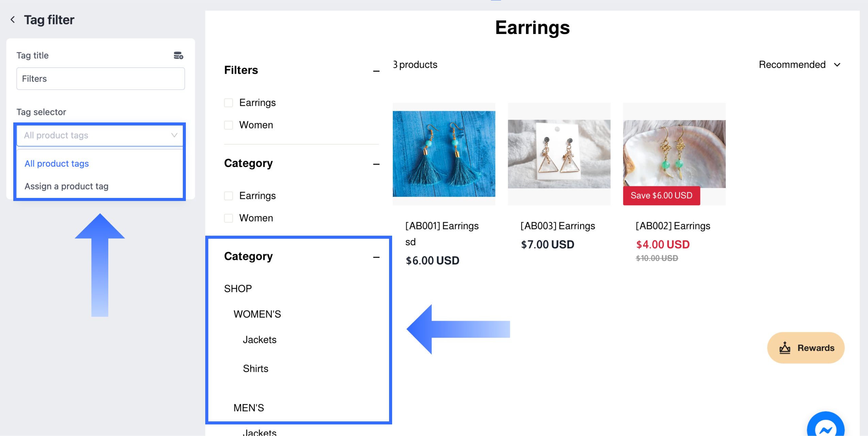Click the WOMEN'S category item
The height and width of the screenshot is (436, 868).
[257, 314]
